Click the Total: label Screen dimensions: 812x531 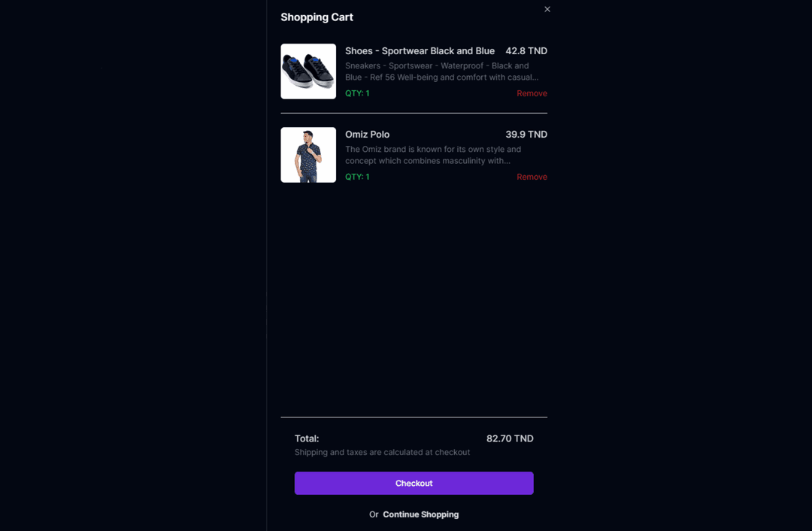[307, 438]
